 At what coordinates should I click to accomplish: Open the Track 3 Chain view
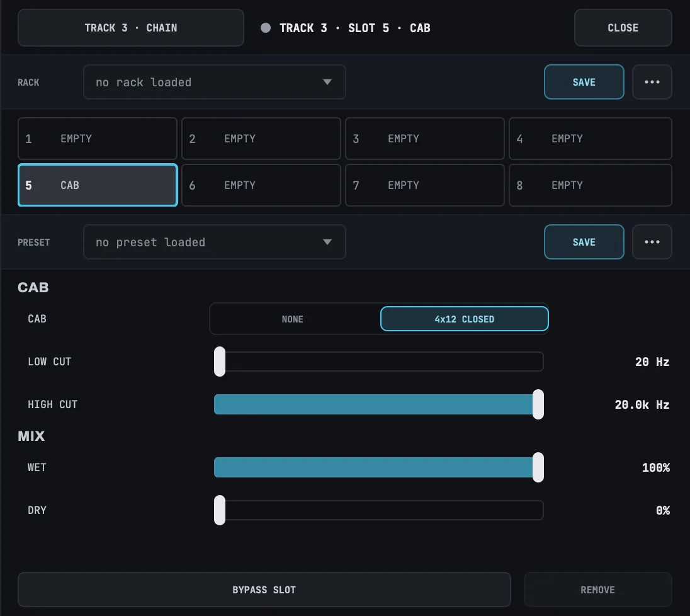coord(131,28)
